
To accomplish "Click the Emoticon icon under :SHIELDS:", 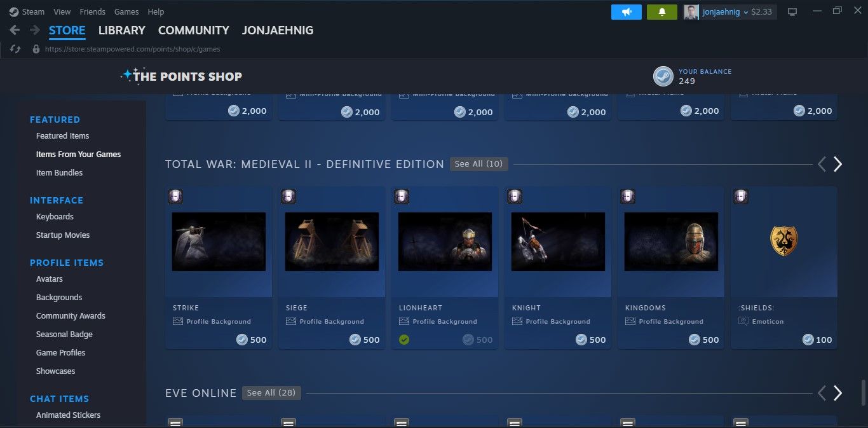I will [x=743, y=321].
